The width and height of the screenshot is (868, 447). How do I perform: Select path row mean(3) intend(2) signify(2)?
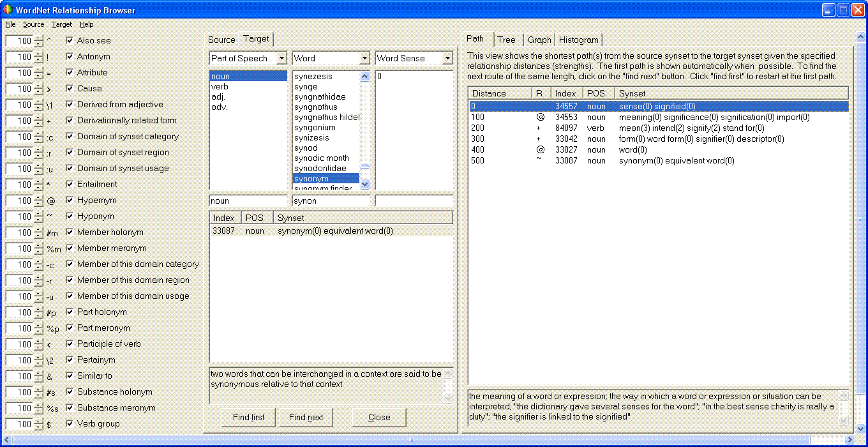(x=659, y=128)
